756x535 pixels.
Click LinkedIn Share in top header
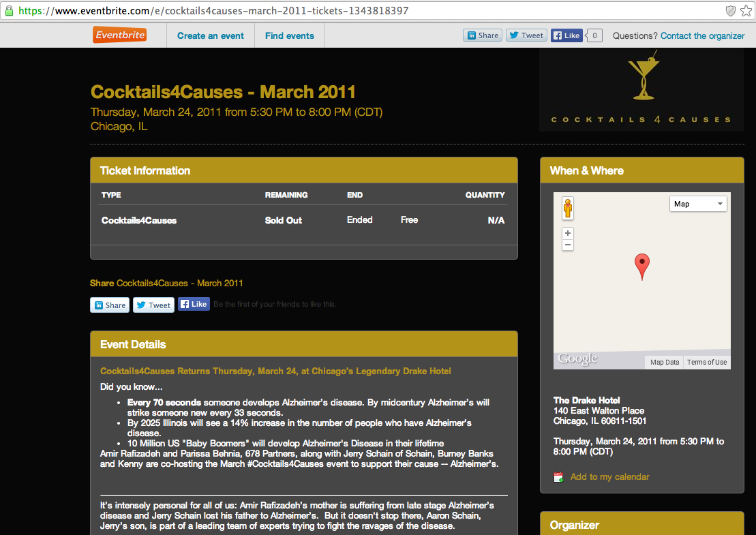pos(483,35)
